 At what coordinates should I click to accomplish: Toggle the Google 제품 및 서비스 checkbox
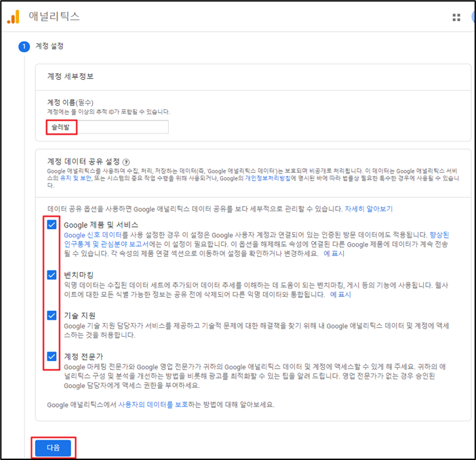tap(52, 225)
